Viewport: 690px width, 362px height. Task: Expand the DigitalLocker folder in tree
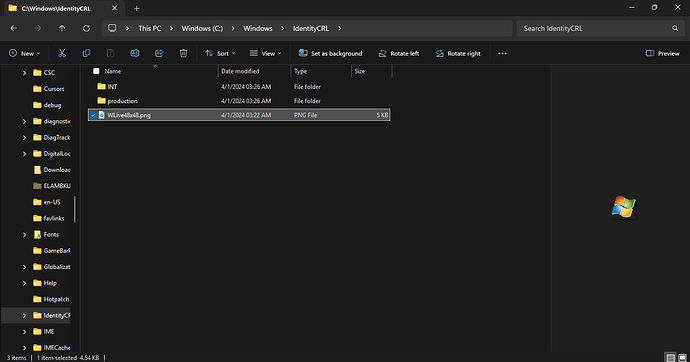[x=24, y=154]
